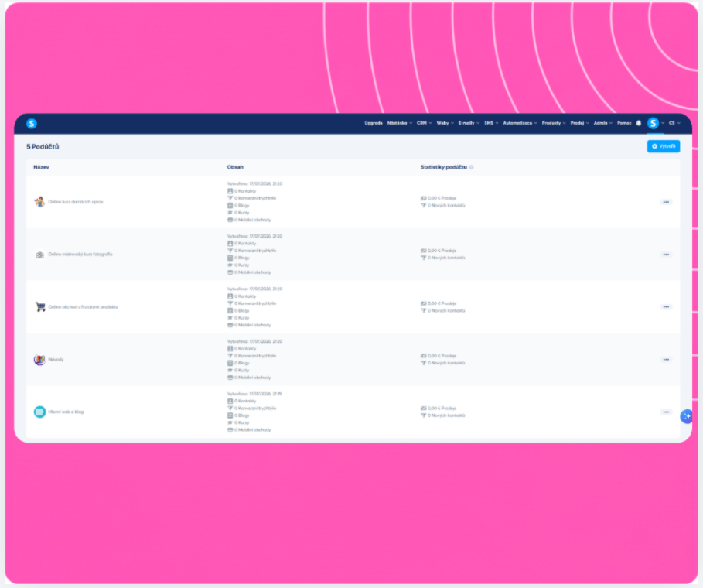Click Upgrade in the navbar
The image size is (703, 588).
[x=373, y=123]
